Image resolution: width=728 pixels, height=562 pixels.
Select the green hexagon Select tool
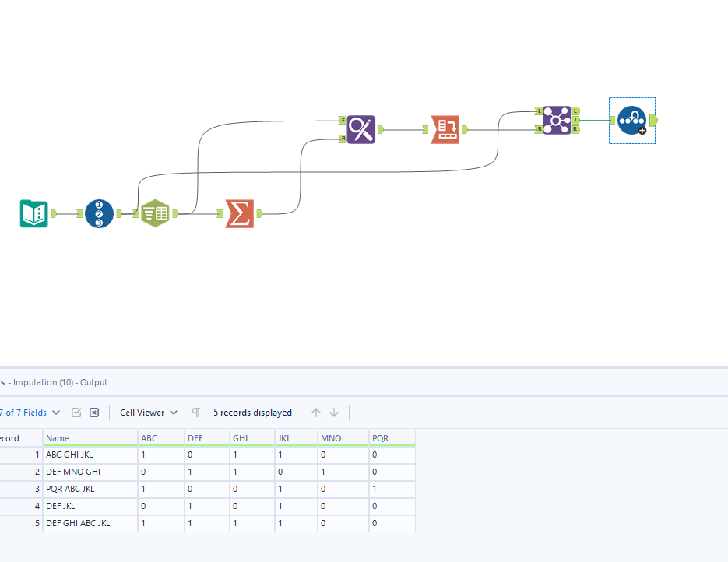[155, 213]
